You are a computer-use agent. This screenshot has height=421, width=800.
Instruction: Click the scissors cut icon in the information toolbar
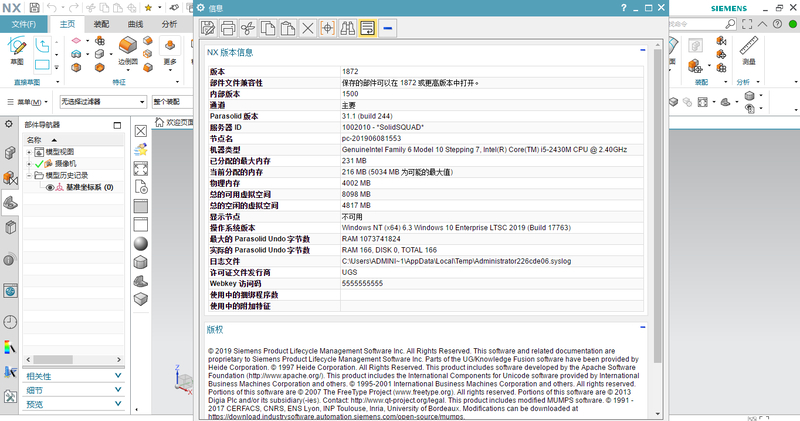coord(248,27)
